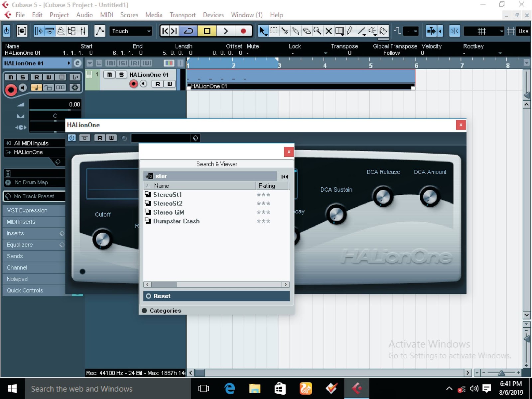The image size is (532, 399).
Task: Start playback with the Play button
Action: [225, 31]
